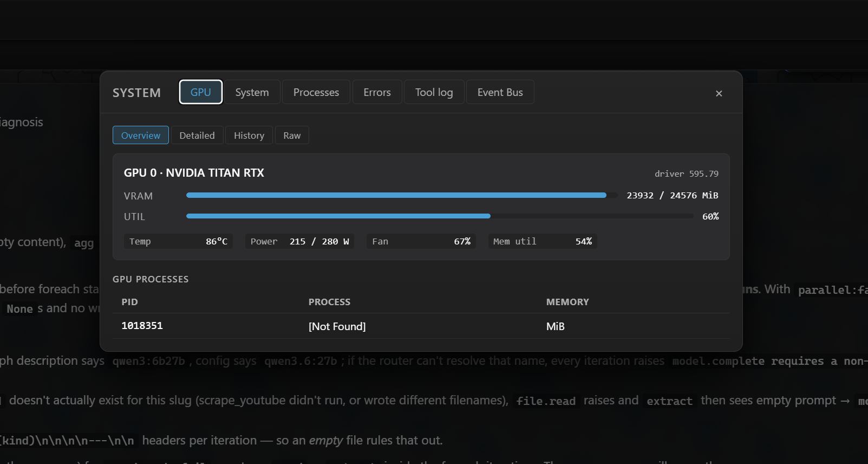Image resolution: width=868 pixels, height=464 pixels.
Task: Click the PID column header
Action: 130,302
